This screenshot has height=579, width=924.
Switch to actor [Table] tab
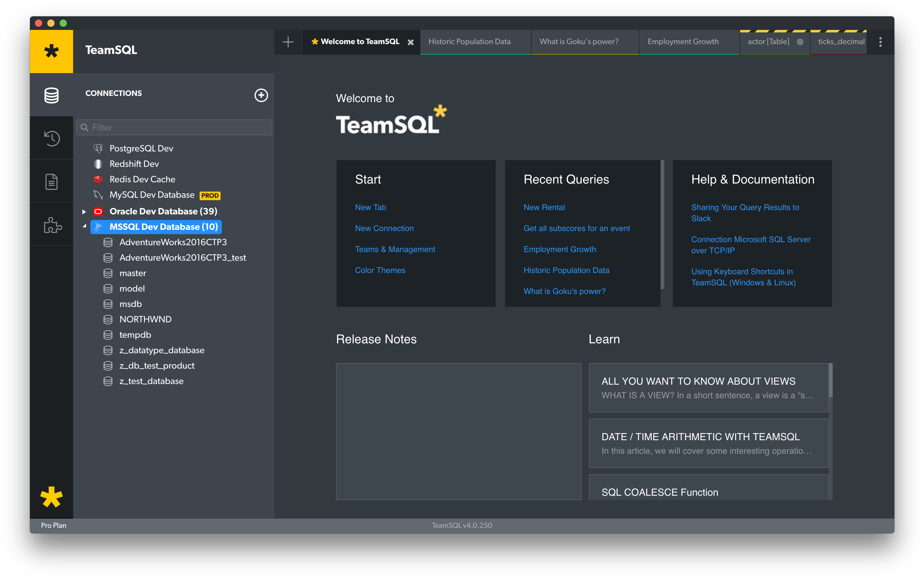774,42
